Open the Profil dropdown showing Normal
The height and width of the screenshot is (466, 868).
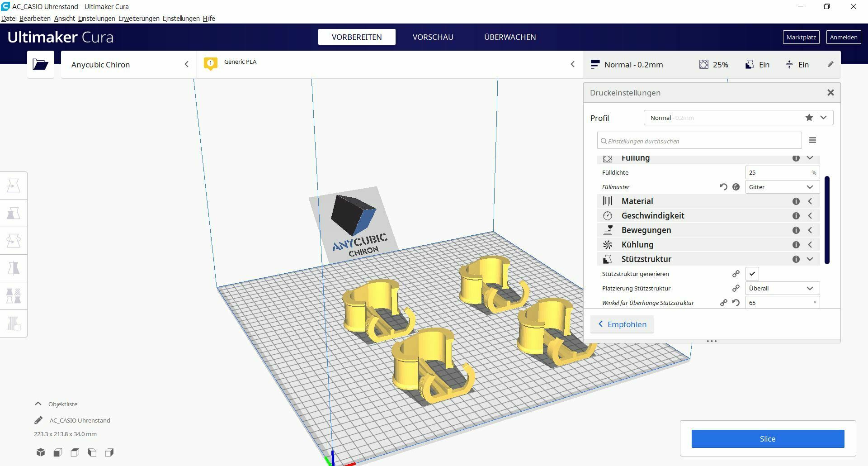point(738,118)
